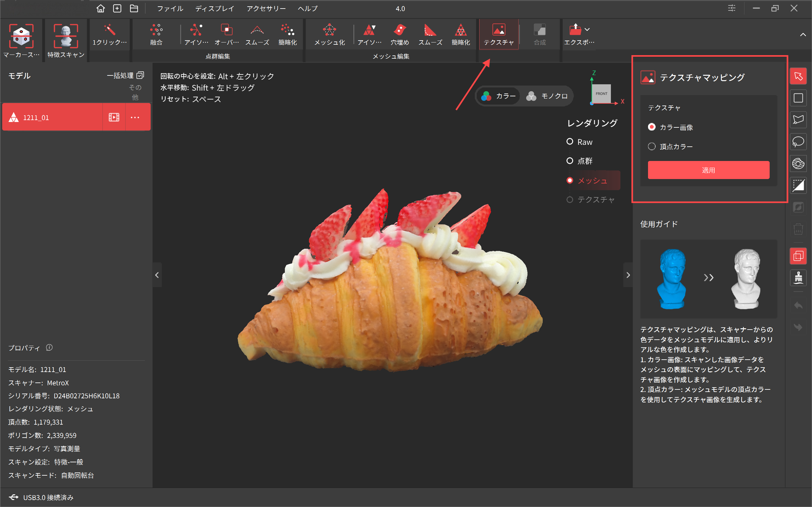Click the home icon in title bar
This screenshot has height=507, width=812.
[x=100, y=8]
